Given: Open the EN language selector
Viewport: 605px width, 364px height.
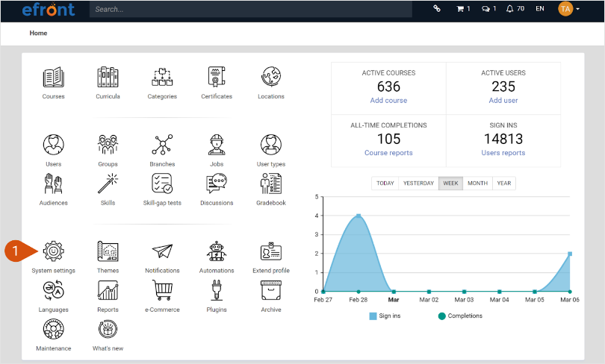Looking at the screenshot, I should [x=539, y=9].
